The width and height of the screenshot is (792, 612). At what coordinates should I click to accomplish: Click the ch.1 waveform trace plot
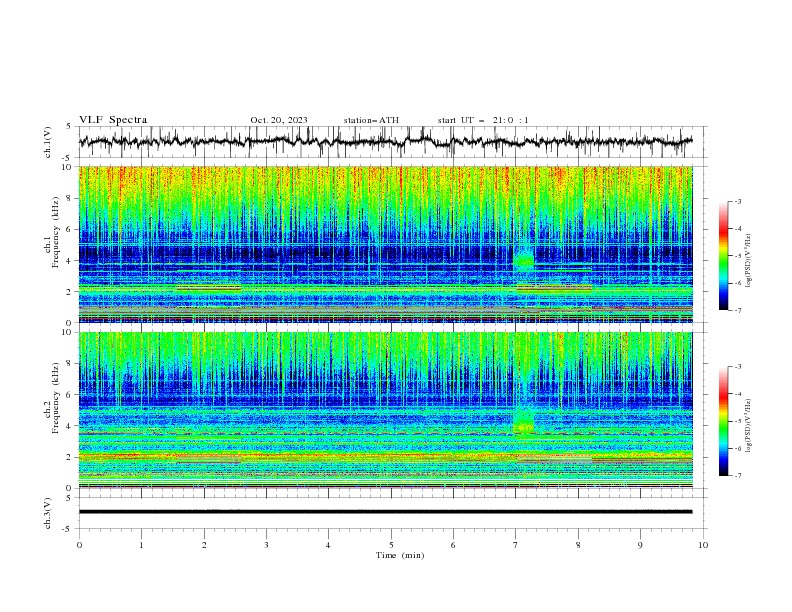[x=385, y=142]
